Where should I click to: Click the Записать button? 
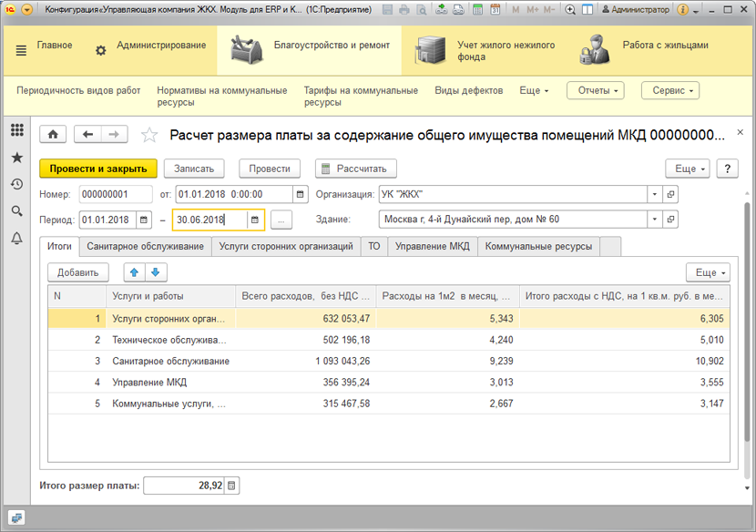194,169
